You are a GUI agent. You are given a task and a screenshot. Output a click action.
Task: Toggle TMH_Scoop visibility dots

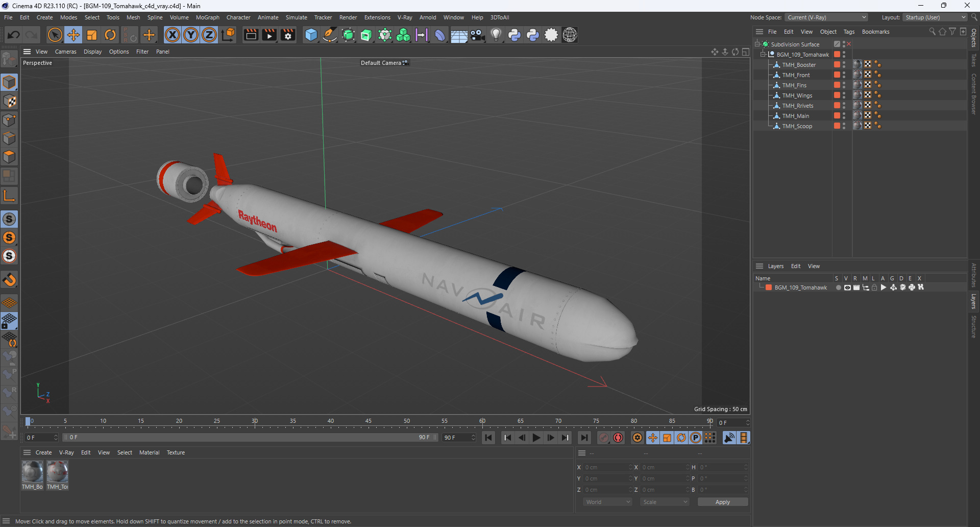pyautogui.click(x=844, y=126)
